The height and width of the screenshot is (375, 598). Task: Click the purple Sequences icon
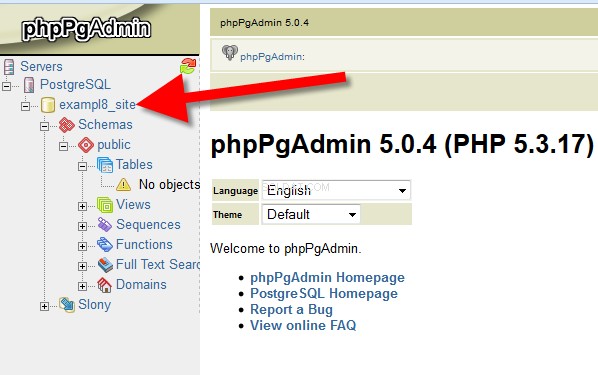[105, 225]
